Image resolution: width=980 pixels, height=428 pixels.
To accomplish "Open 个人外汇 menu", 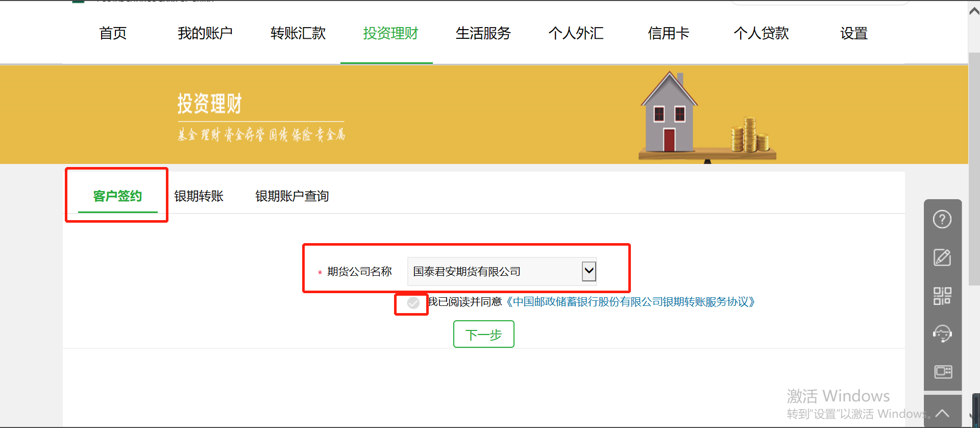I will tap(576, 33).
